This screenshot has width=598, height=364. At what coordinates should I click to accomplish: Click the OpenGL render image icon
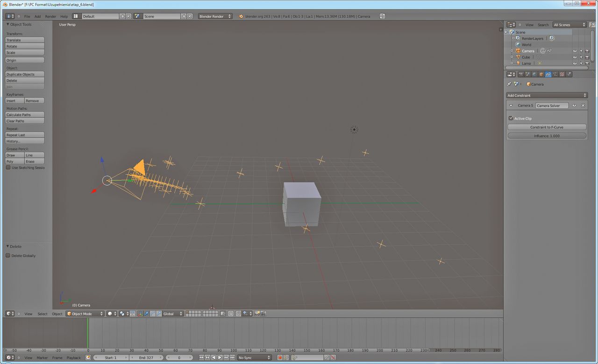coord(256,314)
